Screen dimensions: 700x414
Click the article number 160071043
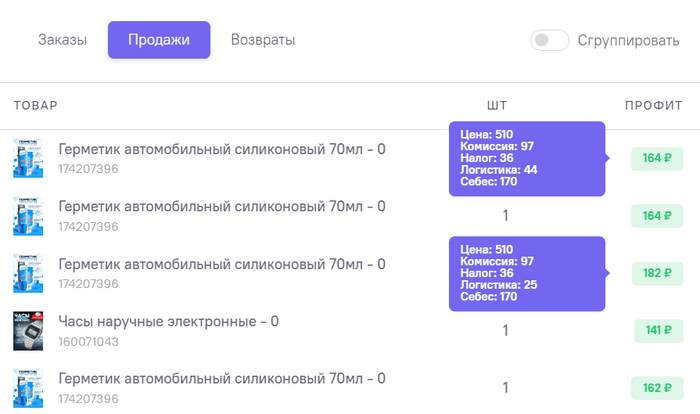pos(89,342)
